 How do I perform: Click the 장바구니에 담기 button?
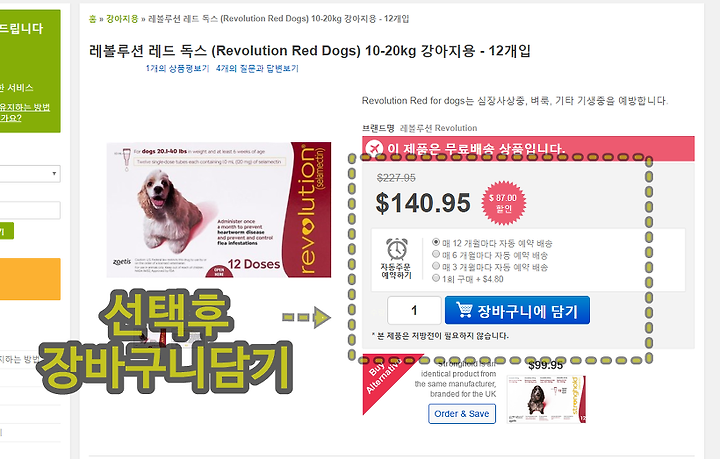pyautogui.click(x=518, y=310)
